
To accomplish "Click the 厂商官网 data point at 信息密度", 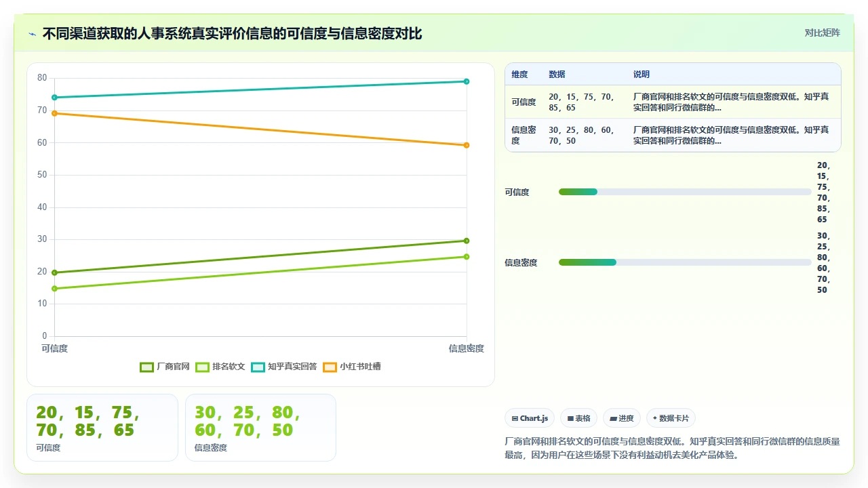I will [x=467, y=241].
